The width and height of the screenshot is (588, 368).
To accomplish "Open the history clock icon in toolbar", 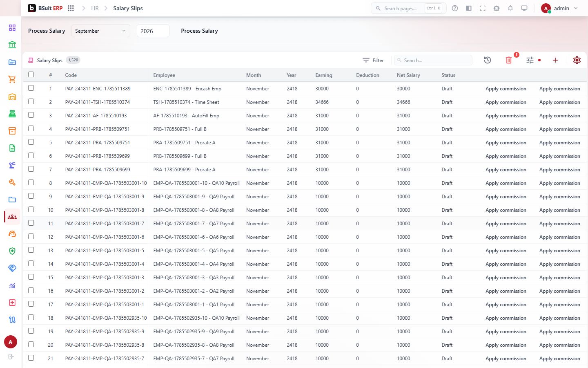I will 488,60.
